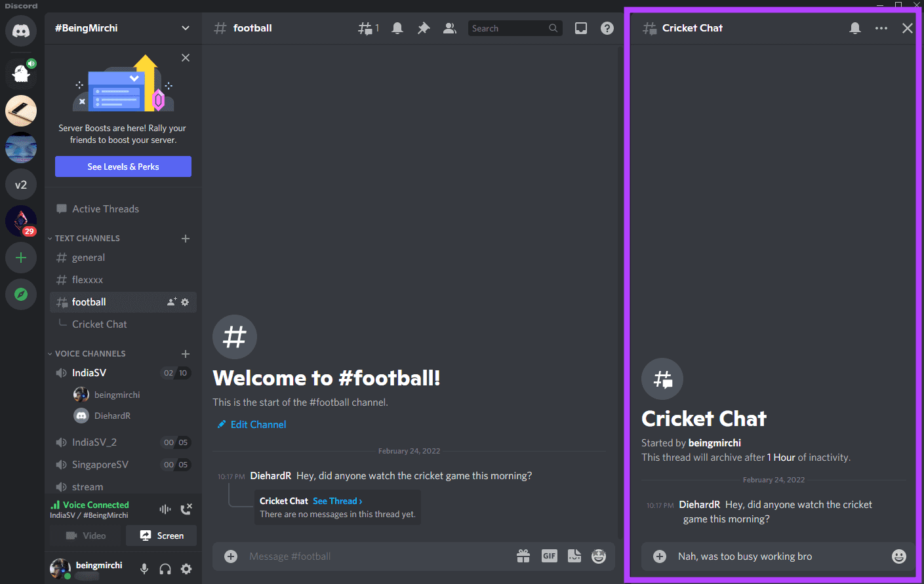The height and width of the screenshot is (584, 924).
Task: Click 1 Hour archive duration text
Action: click(781, 457)
